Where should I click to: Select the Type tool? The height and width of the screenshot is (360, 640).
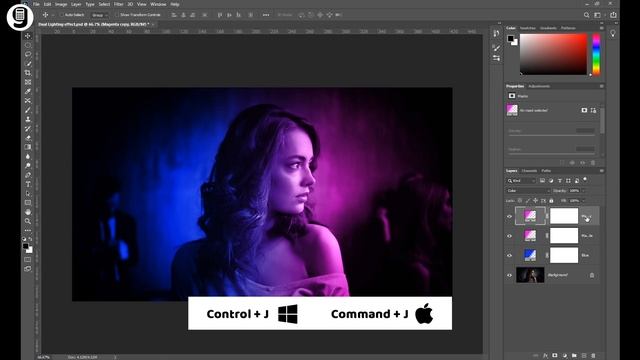28,184
